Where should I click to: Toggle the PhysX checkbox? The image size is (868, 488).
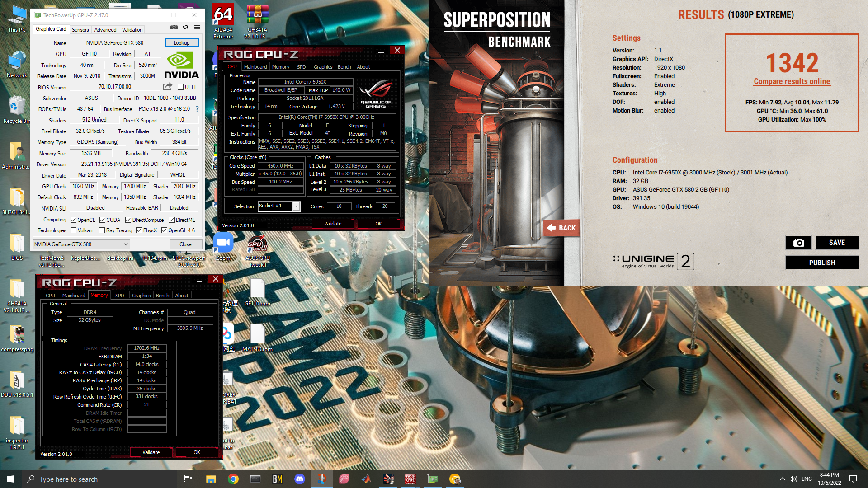[x=139, y=230]
